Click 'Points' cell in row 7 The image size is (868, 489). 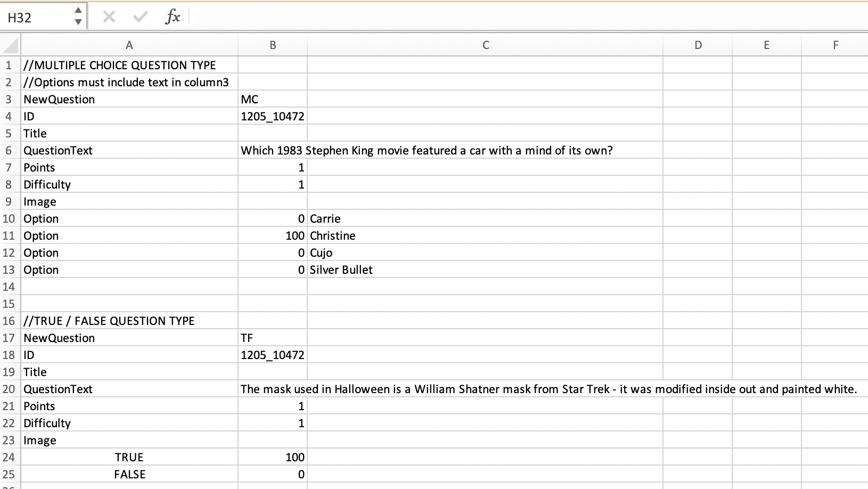pyautogui.click(x=129, y=167)
